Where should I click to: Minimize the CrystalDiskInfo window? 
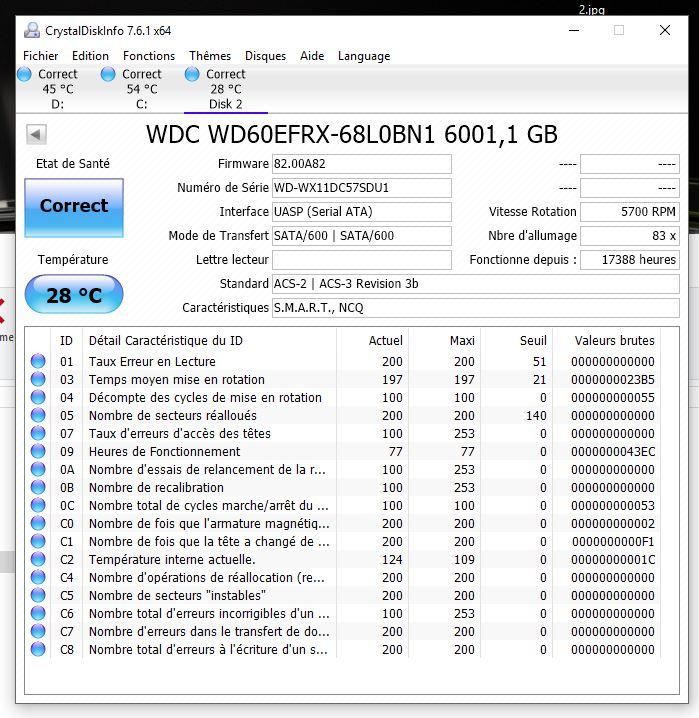pos(574,30)
